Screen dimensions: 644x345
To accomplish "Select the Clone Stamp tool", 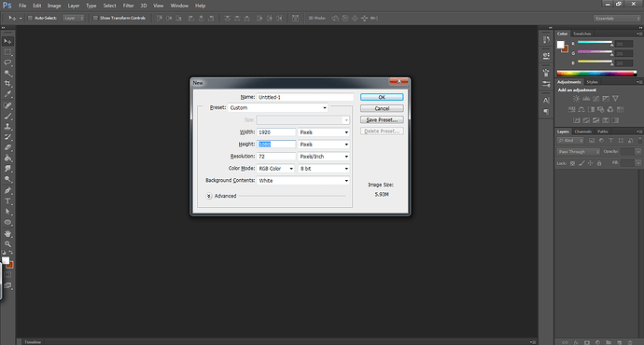I will coord(7,127).
